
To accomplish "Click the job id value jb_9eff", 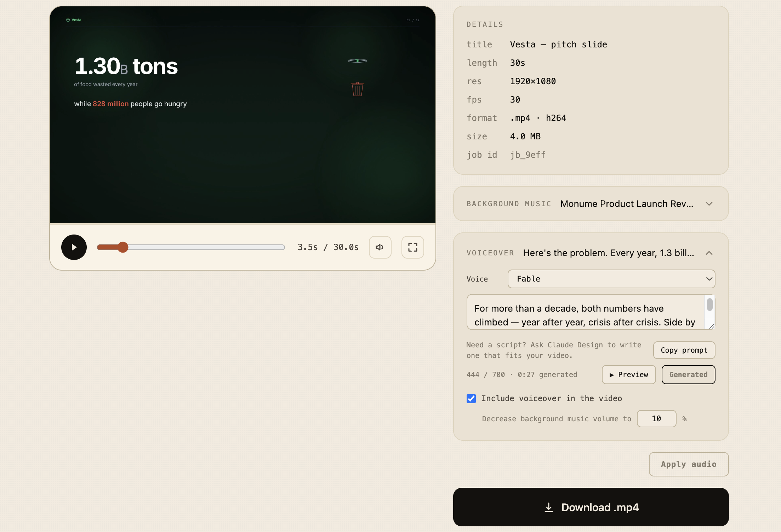I will [528, 155].
